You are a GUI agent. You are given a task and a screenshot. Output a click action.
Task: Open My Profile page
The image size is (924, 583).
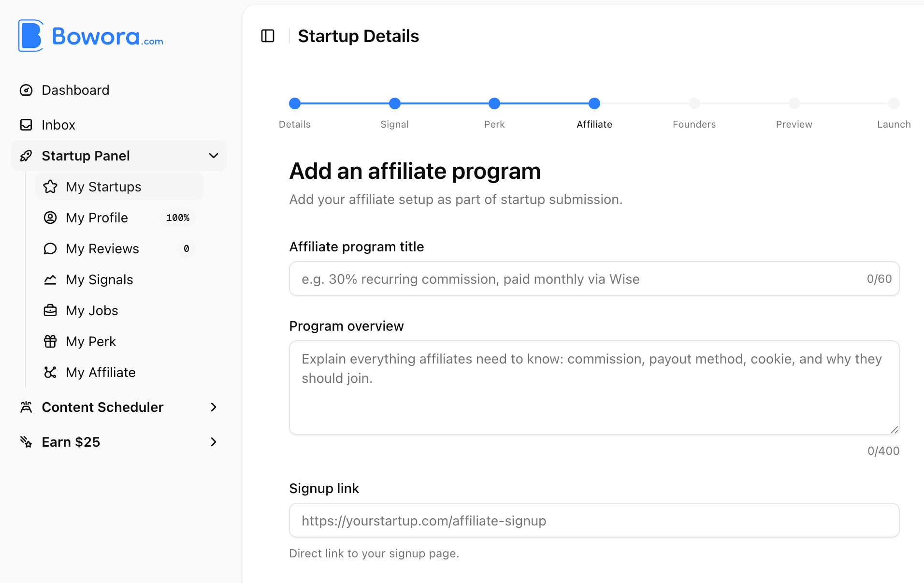click(97, 218)
